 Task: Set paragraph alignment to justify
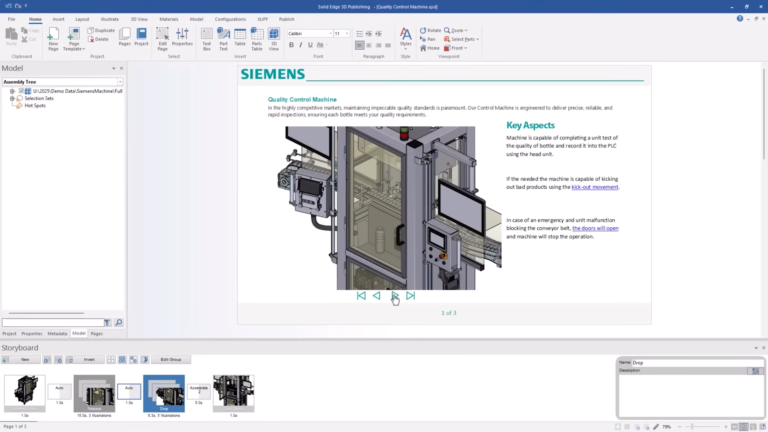388,45
